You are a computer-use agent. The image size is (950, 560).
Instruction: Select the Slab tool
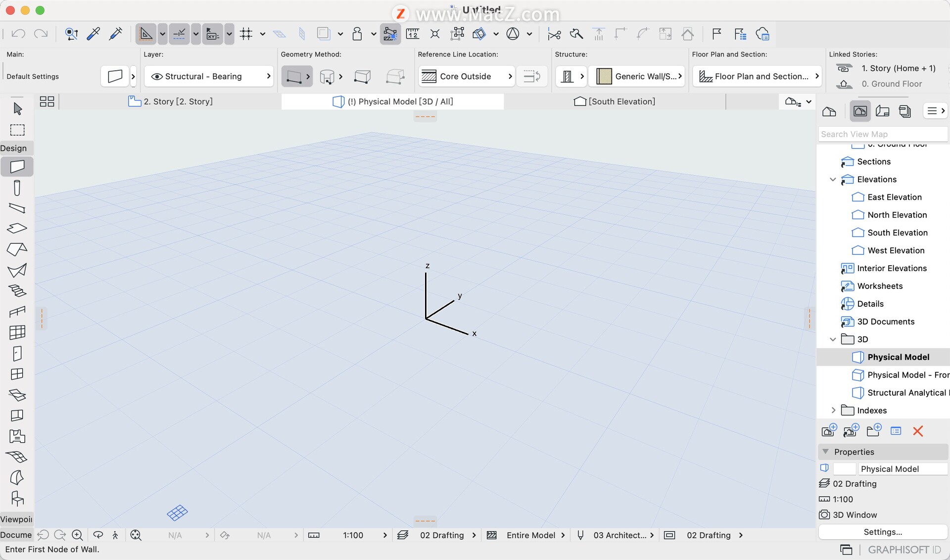pos(17,229)
